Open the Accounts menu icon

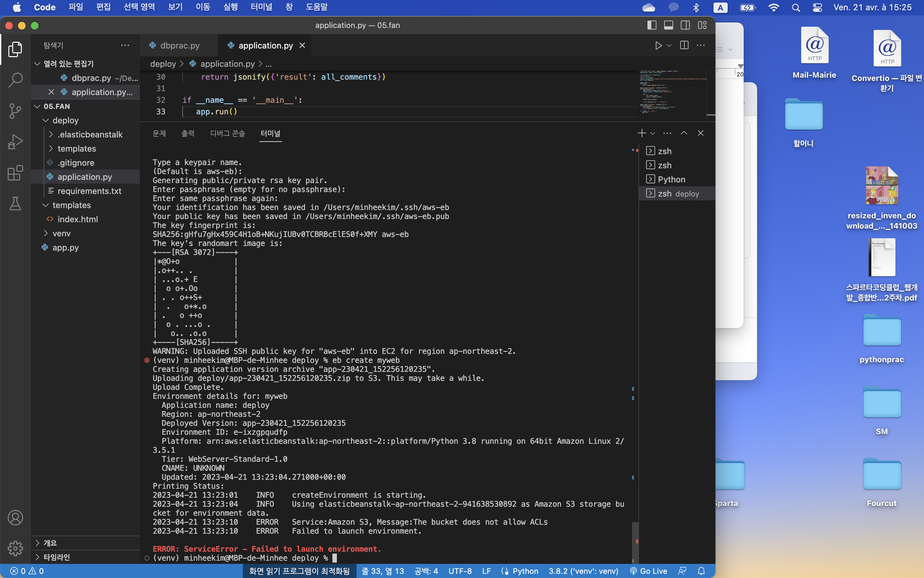[15, 518]
